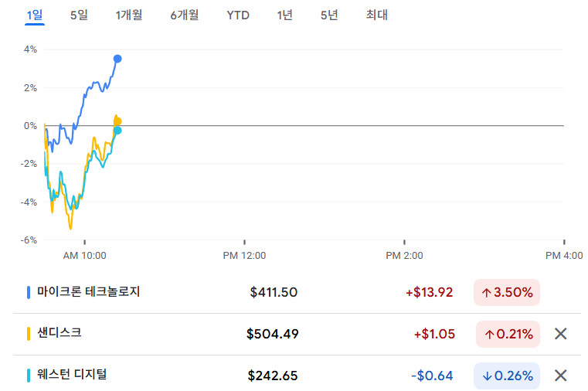Screen dimensions: 588x391
Task: Switch to the 5일 range tab
Action: point(79,15)
